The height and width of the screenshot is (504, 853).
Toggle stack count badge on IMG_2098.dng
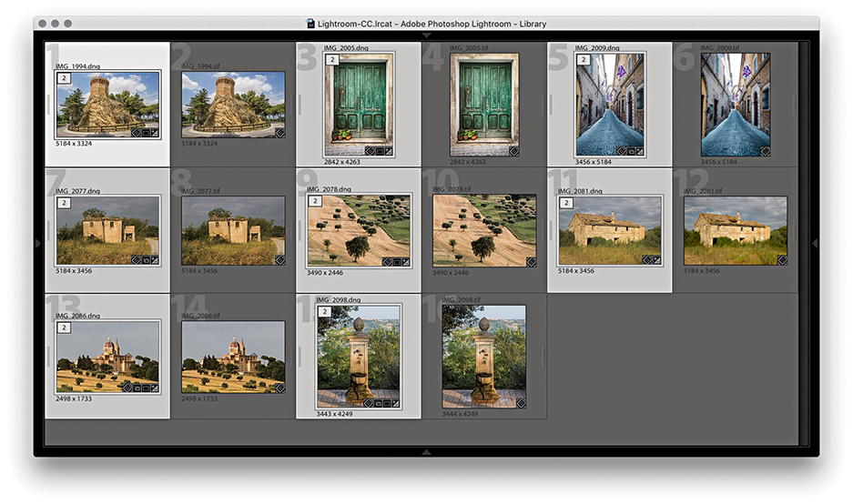[x=324, y=312]
